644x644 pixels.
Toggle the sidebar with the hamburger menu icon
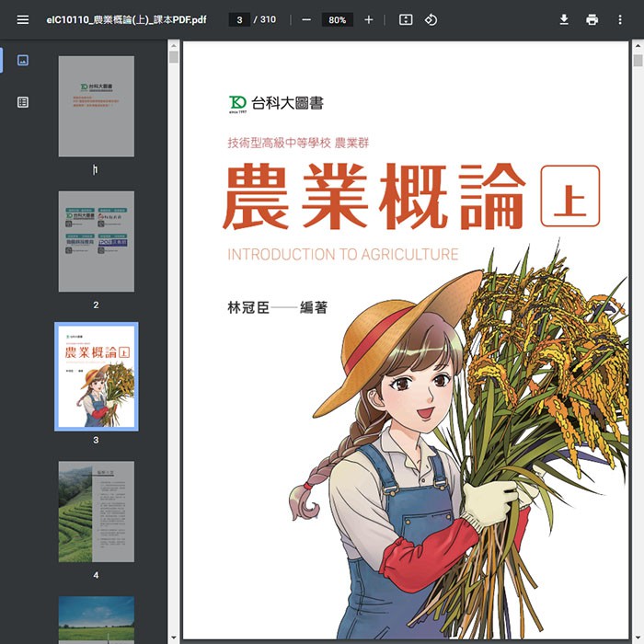[22, 19]
